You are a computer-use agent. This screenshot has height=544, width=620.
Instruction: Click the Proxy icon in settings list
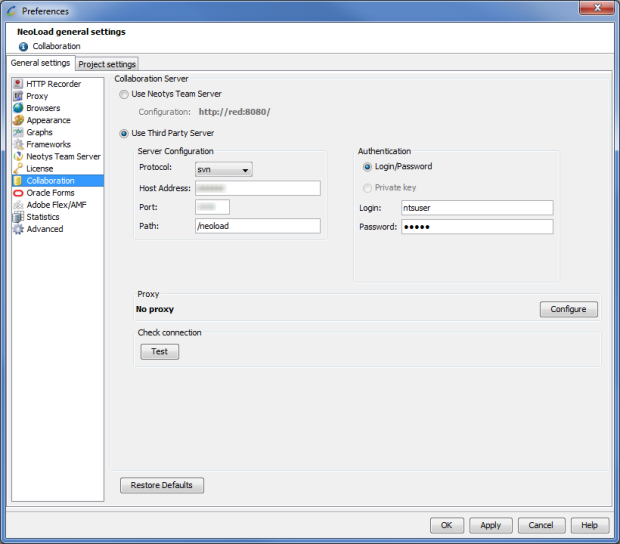(x=18, y=96)
